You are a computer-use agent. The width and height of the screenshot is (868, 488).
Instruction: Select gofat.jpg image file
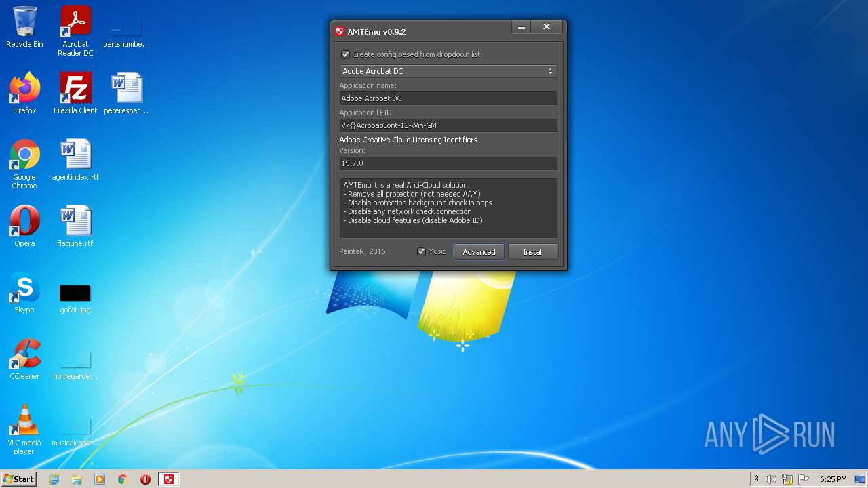pos(75,298)
